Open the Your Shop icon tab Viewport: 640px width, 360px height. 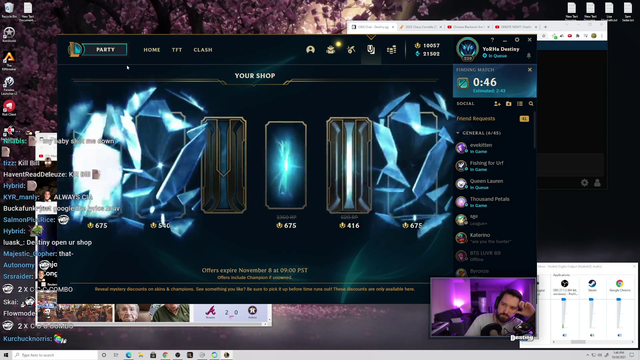click(371, 50)
